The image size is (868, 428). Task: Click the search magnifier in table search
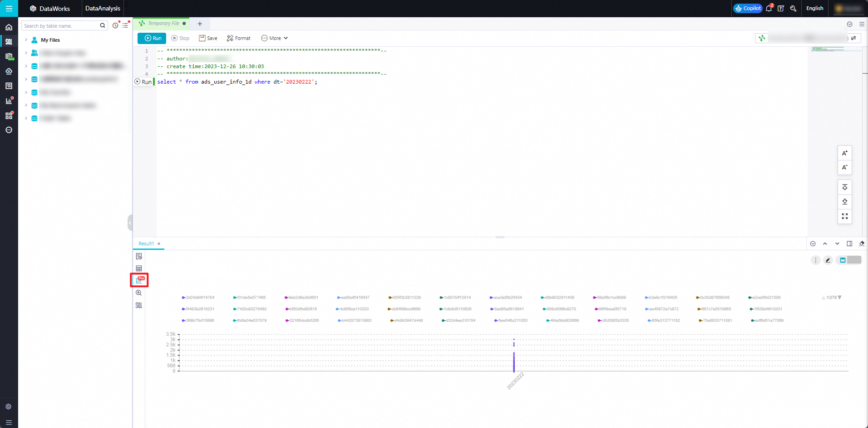103,25
